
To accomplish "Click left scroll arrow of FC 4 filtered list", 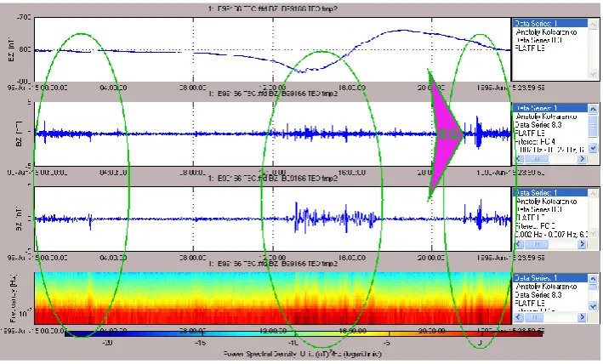I will (519, 158).
